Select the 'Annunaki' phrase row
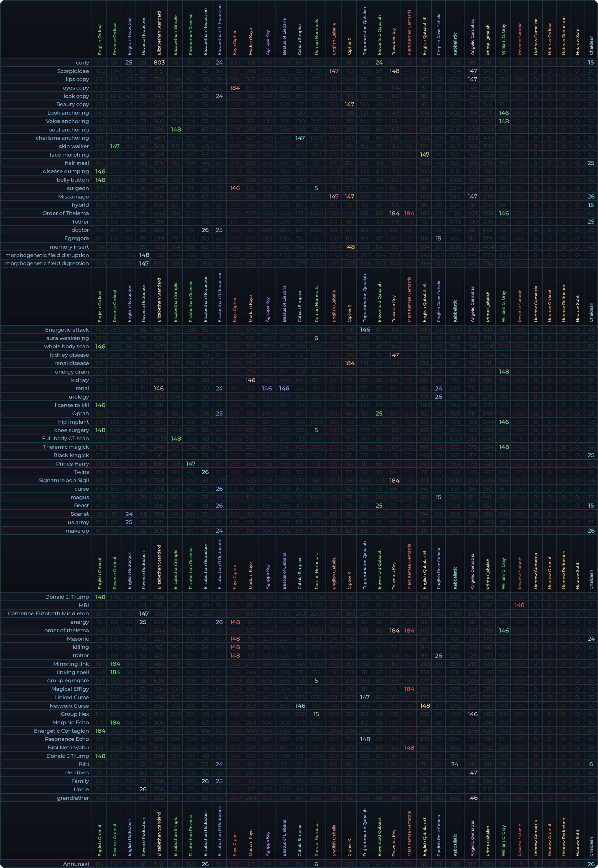The width and height of the screenshot is (598, 868). 76,864
